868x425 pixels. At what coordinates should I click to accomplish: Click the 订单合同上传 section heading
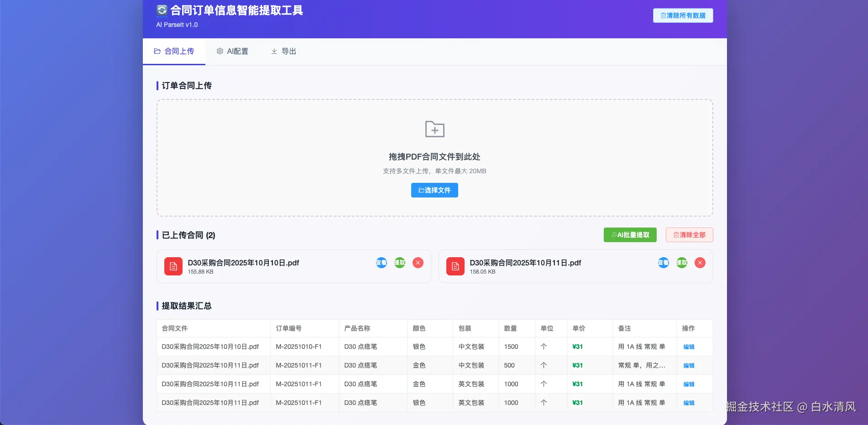(187, 86)
